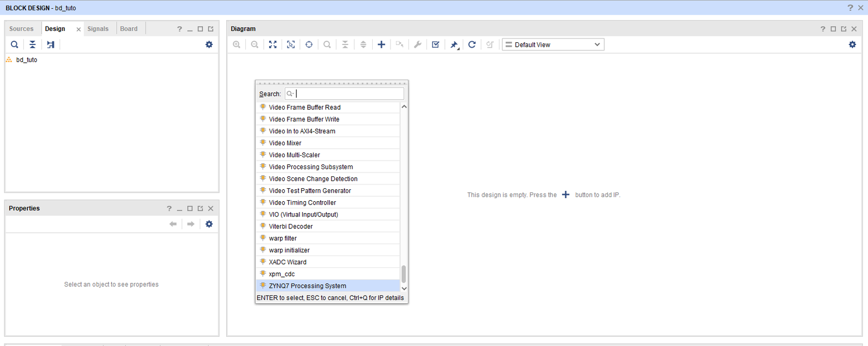Click the Regenerate Layout refresh icon
The height and width of the screenshot is (346, 868).
[472, 44]
